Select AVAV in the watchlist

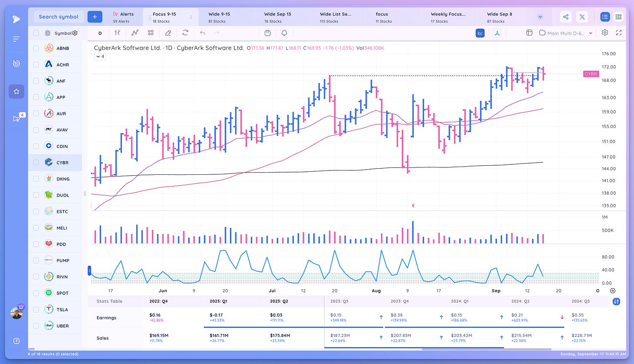pyautogui.click(x=55, y=130)
